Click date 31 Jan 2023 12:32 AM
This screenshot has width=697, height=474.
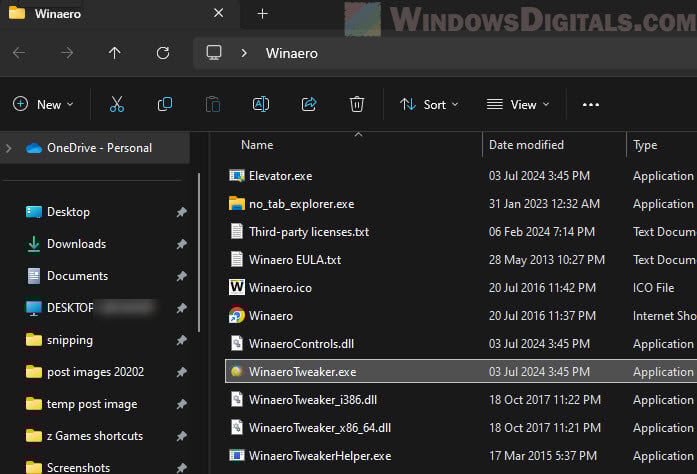click(x=544, y=204)
